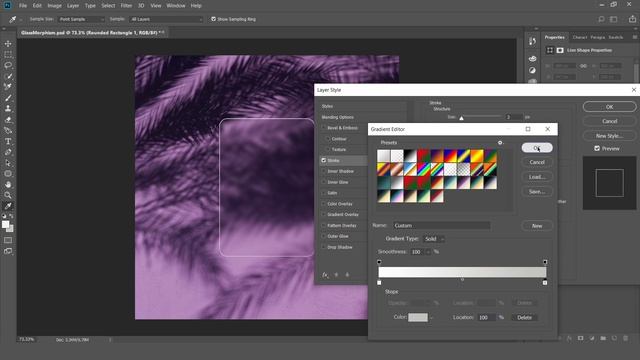Click the stroke Size slider handle
Viewport: 640px width, 360px height.
click(x=462, y=118)
